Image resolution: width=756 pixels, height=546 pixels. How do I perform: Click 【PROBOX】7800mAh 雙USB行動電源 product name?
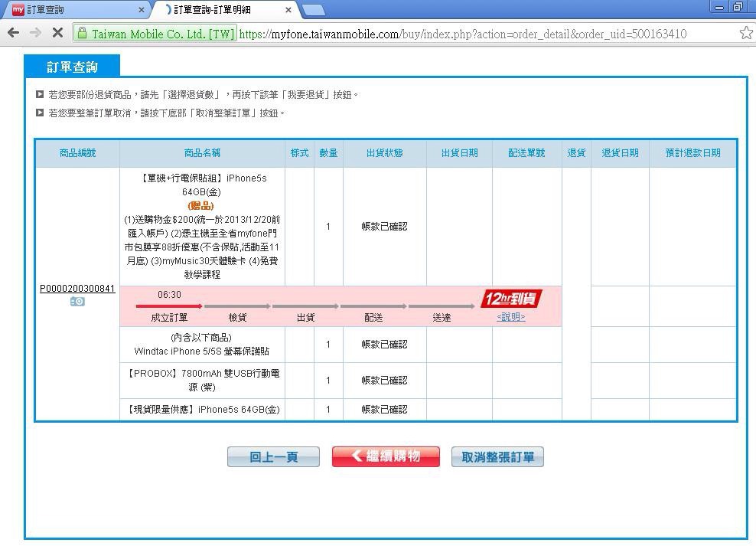click(203, 380)
